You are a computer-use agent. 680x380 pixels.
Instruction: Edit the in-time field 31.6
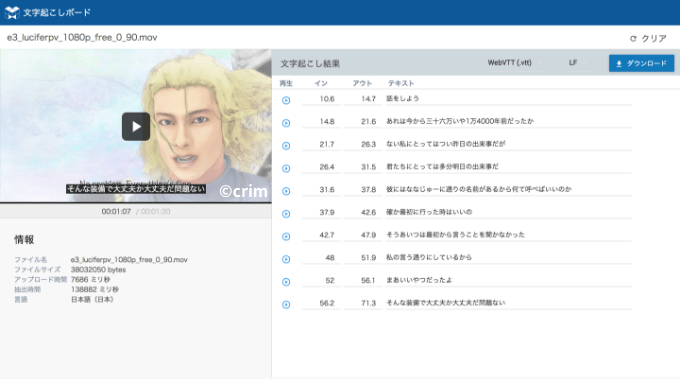click(321, 190)
